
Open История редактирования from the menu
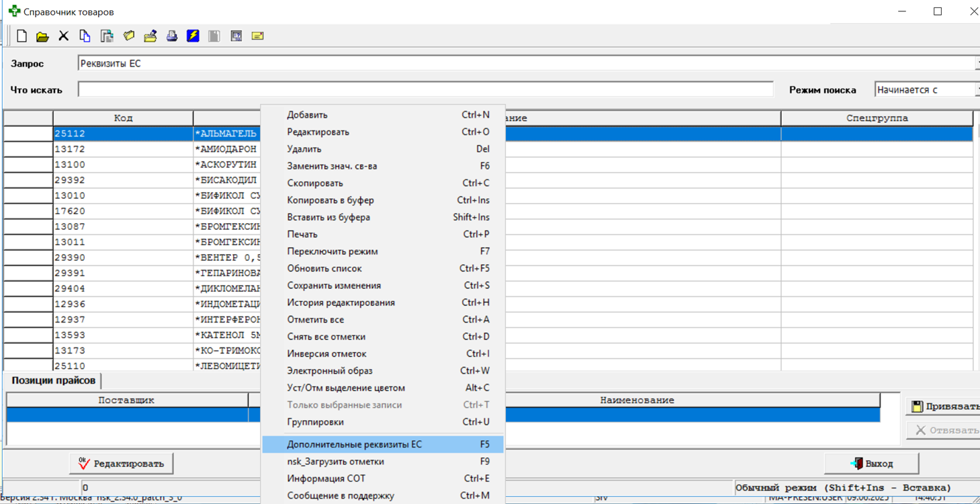382,303
